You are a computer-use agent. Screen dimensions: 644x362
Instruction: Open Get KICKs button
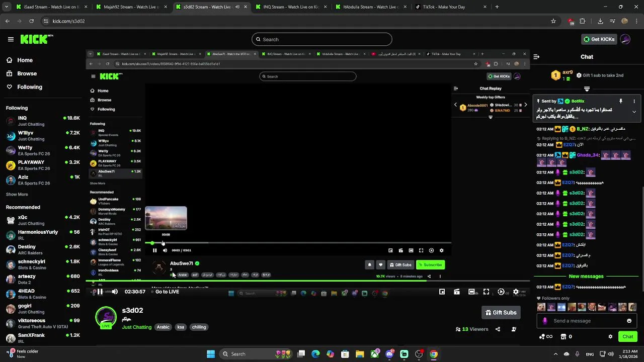click(x=599, y=39)
